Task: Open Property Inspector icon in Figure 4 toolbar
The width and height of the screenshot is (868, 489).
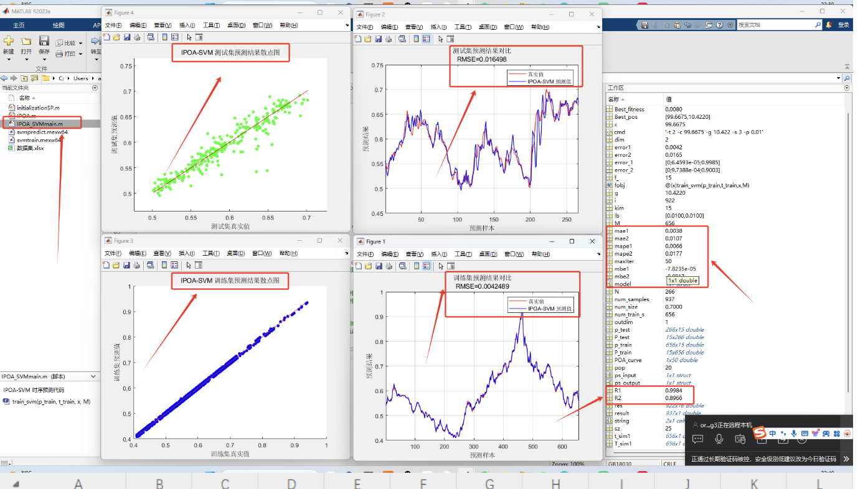Action: click(x=199, y=37)
